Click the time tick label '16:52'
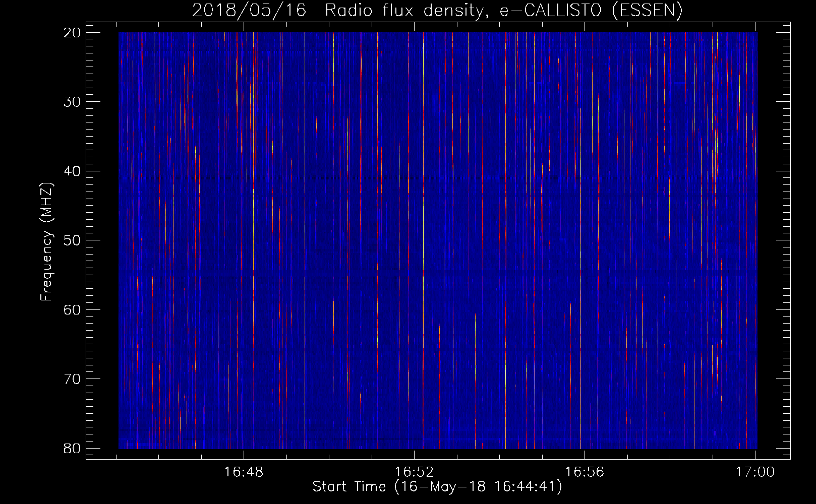 [414, 472]
